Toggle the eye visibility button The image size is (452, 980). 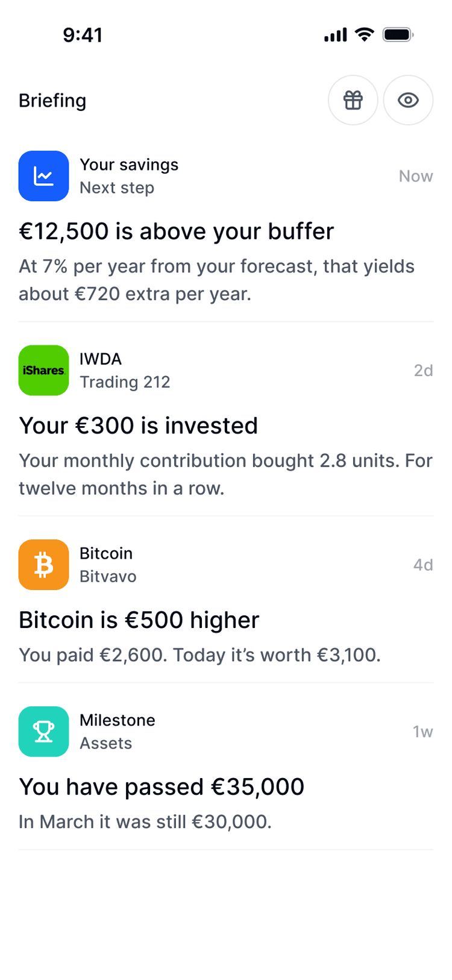[x=408, y=100]
